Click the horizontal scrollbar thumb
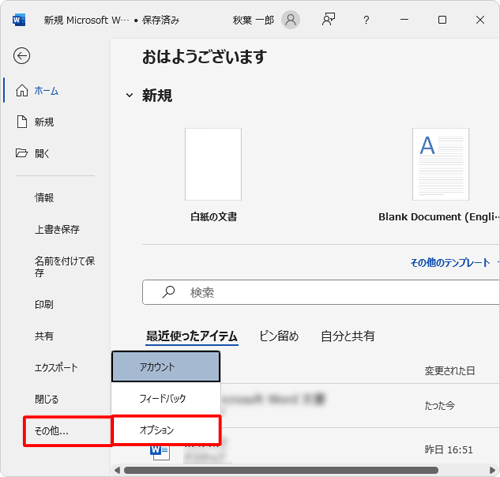The width and height of the screenshot is (500, 477). [x=281, y=470]
